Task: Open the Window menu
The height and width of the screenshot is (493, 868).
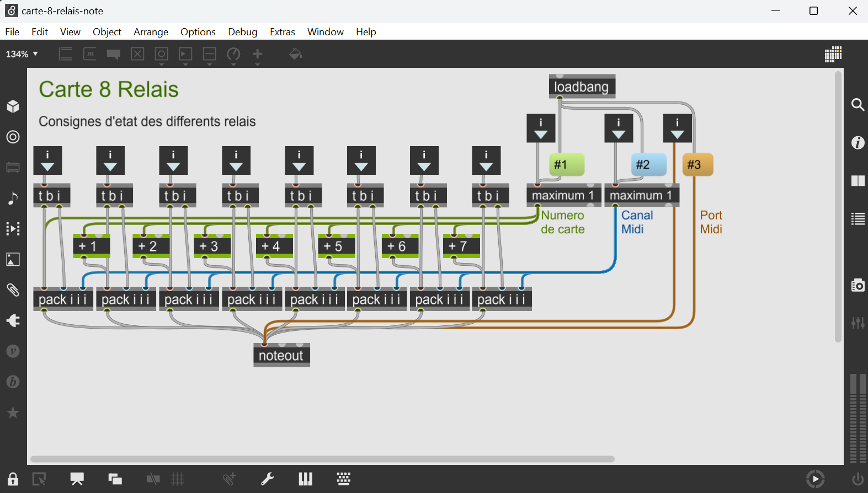Action: pos(326,32)
